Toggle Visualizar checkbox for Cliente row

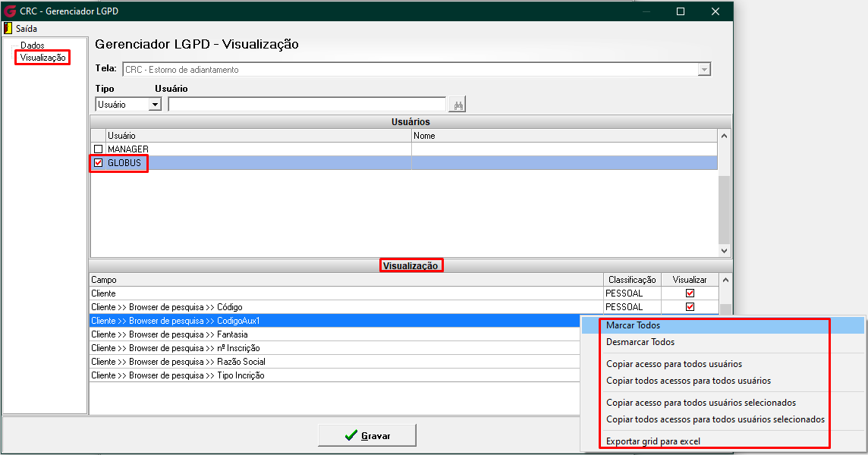[x=690, y=293]
